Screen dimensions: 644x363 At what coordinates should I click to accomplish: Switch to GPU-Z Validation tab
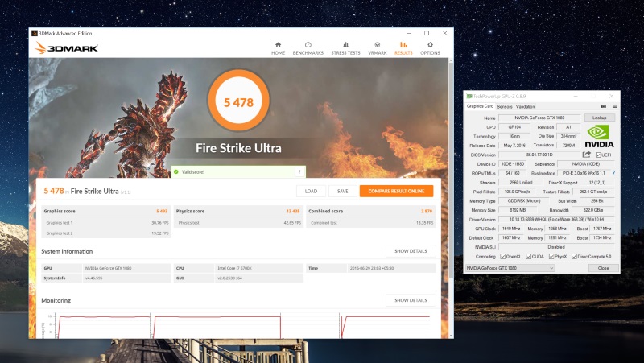click(x=525, y=107)
